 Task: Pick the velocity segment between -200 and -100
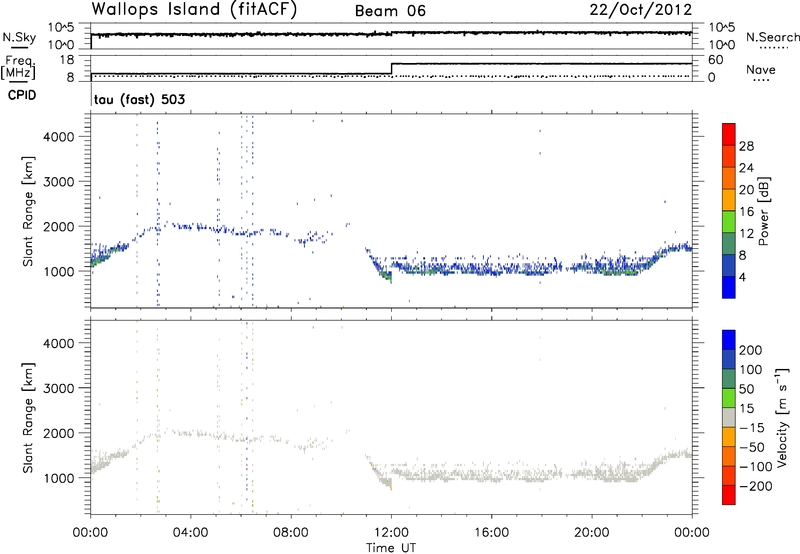pyautogui.click(x=729, y=475)
